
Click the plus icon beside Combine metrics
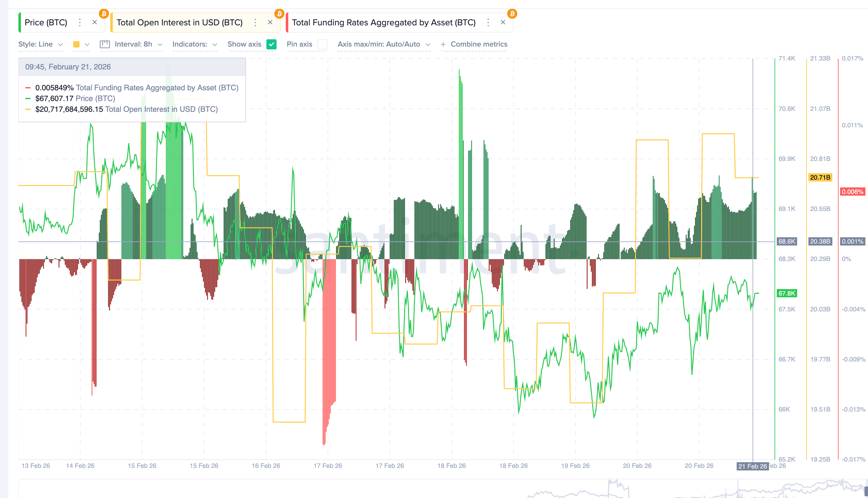[443, 44]
